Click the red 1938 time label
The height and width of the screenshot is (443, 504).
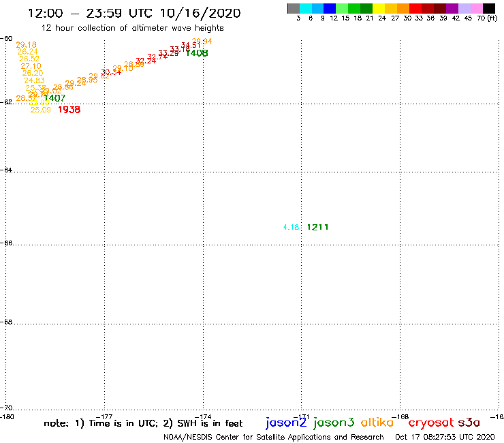[x=69, y=110]
